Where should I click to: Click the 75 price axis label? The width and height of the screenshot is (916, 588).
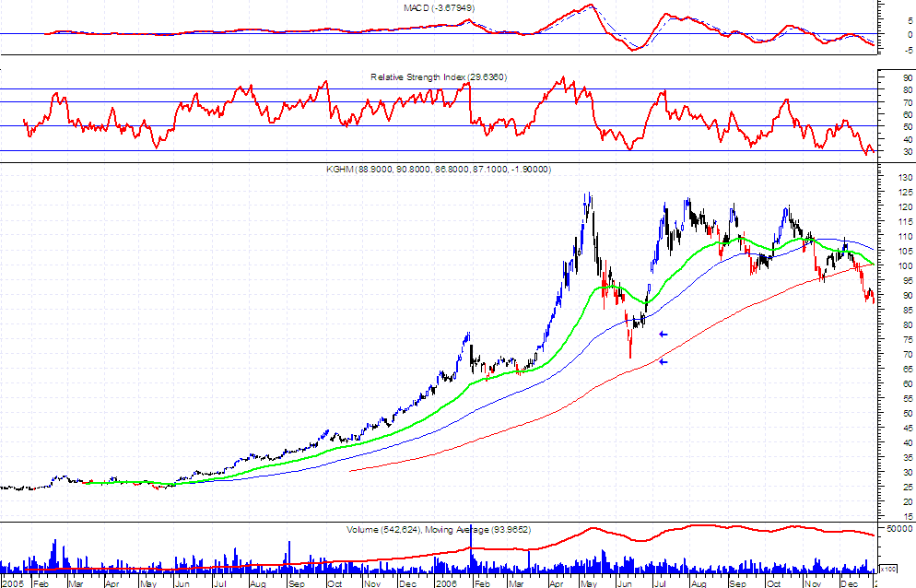pyautogui.click(x=908, y=339)
